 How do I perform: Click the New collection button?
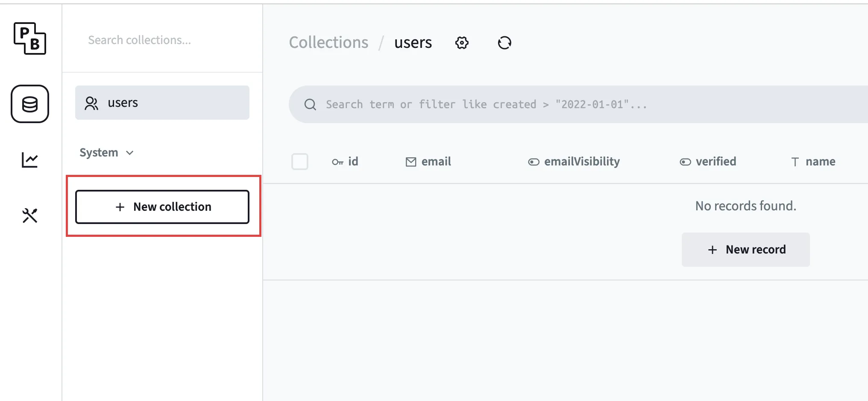point(162,207)
